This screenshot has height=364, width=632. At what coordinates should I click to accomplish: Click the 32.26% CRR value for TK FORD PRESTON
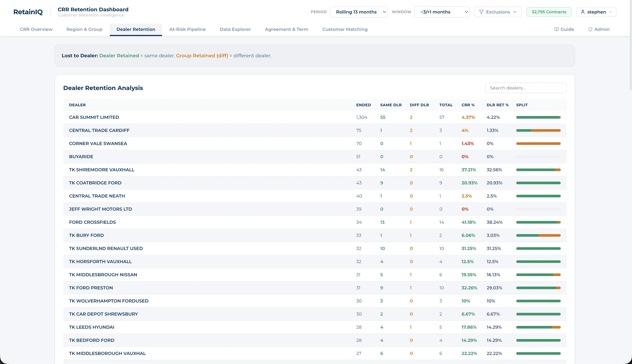pos(469,288)
